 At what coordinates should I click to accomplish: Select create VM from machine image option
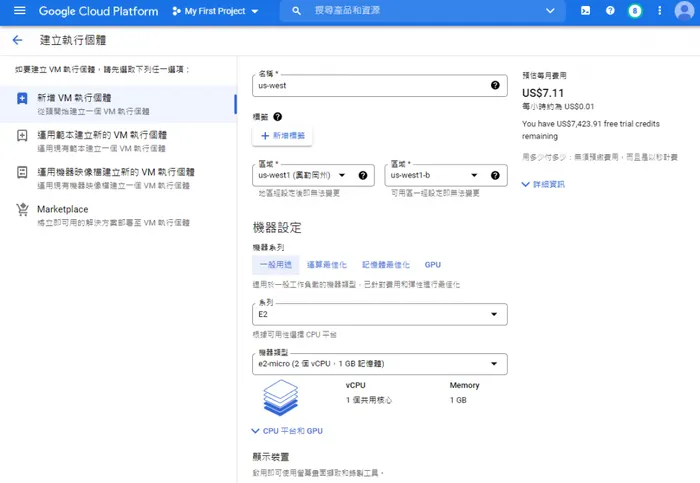118,178
